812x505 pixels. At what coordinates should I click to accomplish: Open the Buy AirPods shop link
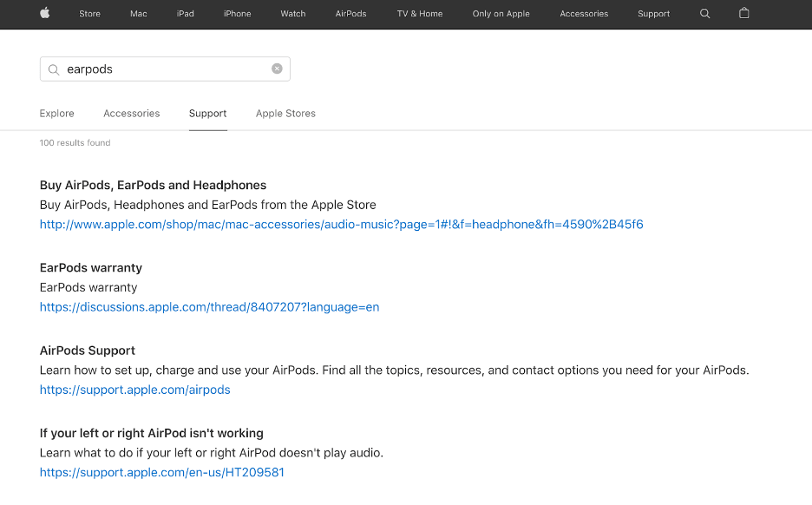tap(341, 224)
